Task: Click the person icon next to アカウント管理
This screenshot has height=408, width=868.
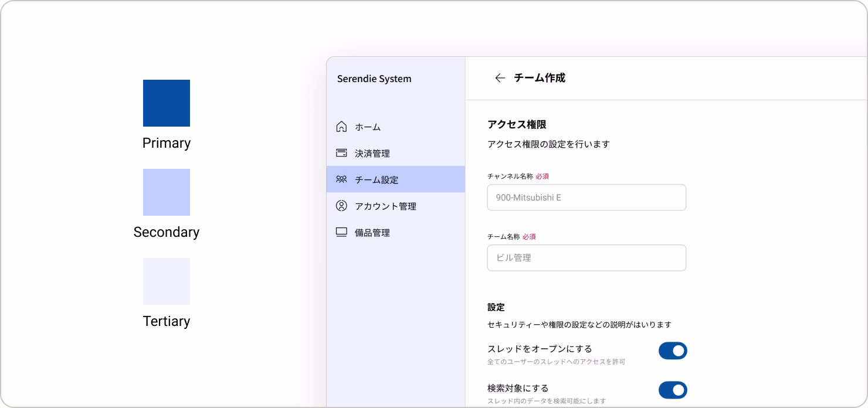Action: pos(341,206)
